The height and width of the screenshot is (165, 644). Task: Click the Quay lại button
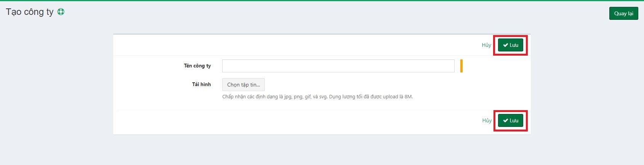click(x=623, y=13)
